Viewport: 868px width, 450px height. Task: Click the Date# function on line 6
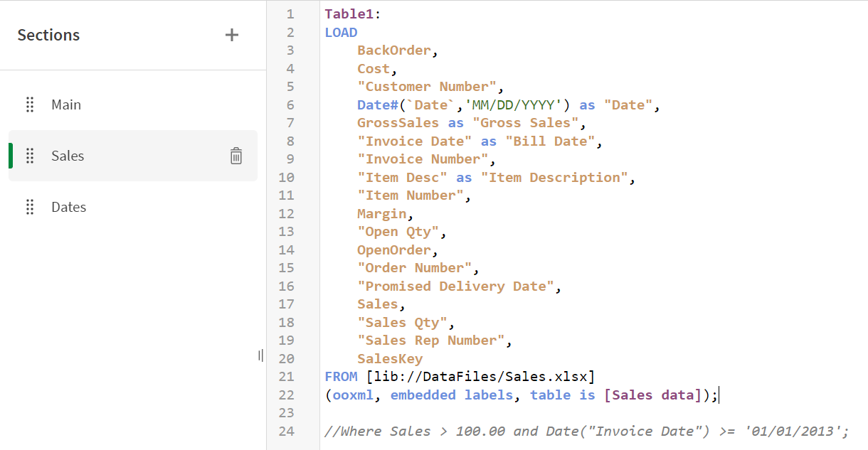click(x=378, y=105)
